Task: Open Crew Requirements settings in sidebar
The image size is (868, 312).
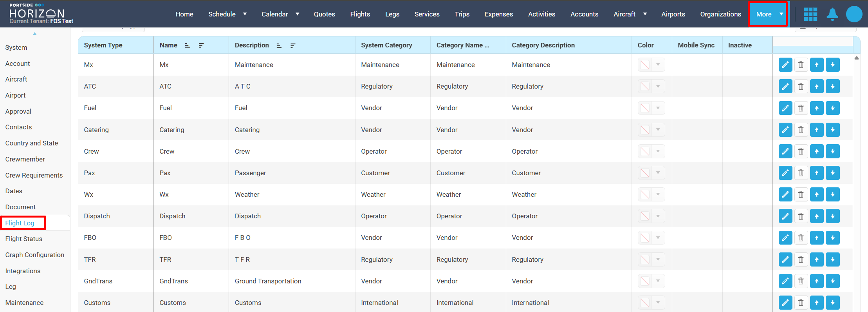Action: (34, 175)
